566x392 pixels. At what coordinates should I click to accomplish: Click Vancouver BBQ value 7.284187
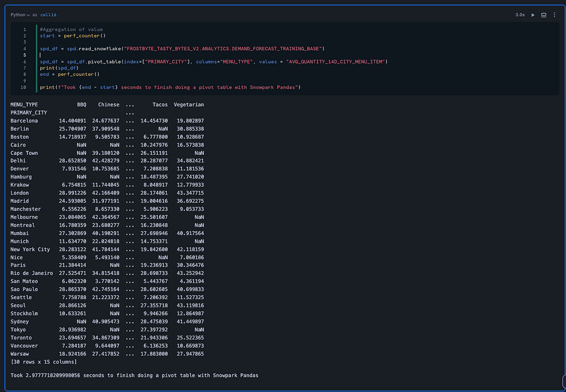click(74, 346)
